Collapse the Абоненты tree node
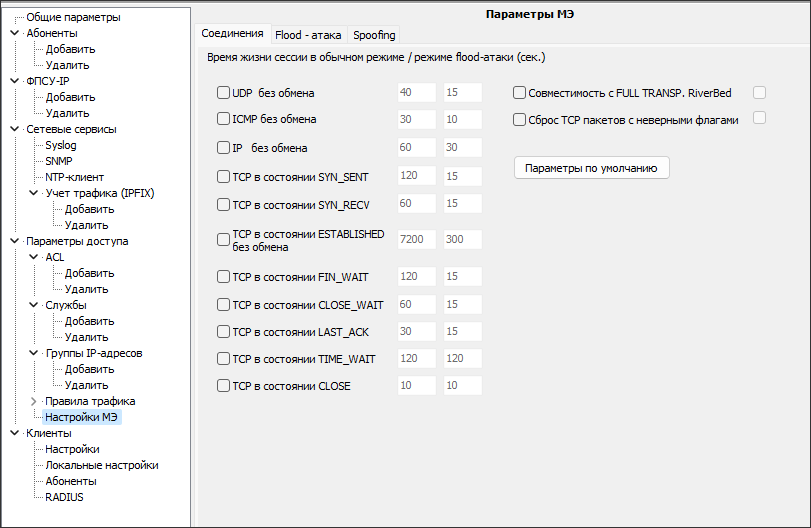This screenshot has width=811, height=528. point(14,33)
